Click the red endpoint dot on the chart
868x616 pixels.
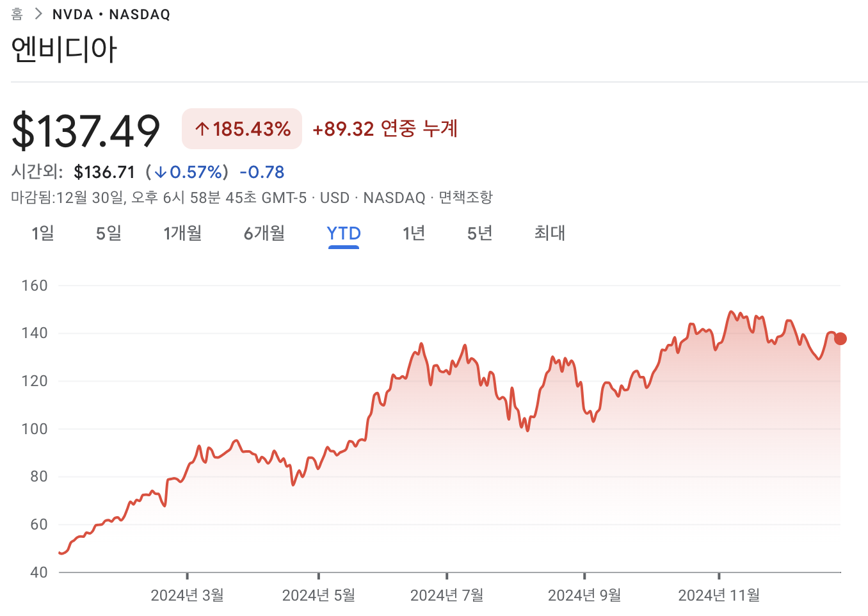840,339
